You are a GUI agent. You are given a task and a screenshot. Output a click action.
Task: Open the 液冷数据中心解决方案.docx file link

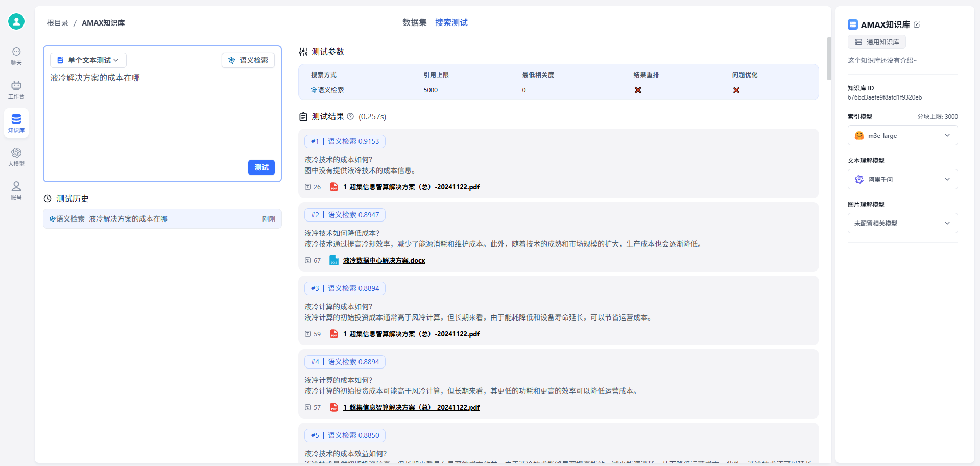[x=384, y=260]
